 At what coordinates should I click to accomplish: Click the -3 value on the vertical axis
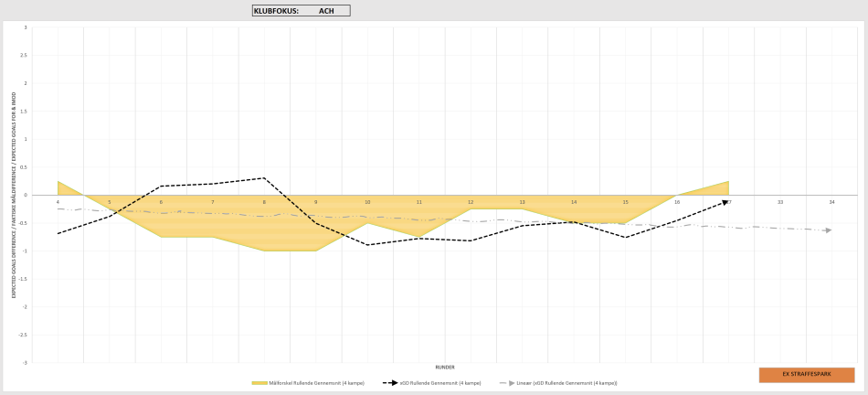[x=25, y=363]
